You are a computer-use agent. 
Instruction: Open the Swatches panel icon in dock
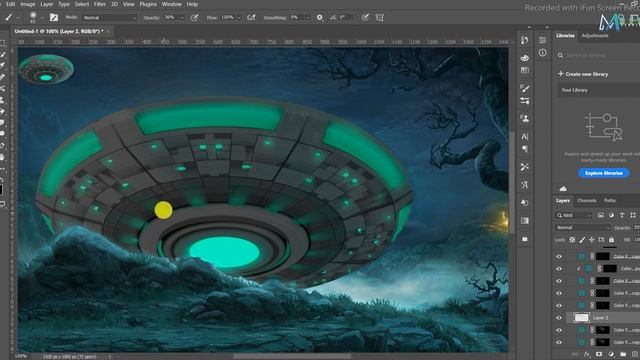point(525,71)
